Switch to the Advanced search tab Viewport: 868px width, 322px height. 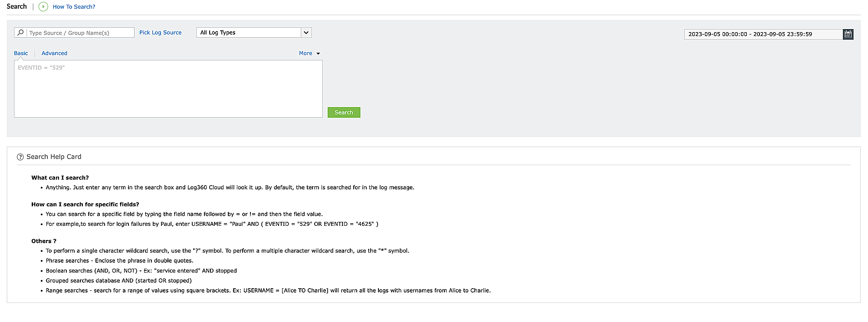(x=54, y=53)
